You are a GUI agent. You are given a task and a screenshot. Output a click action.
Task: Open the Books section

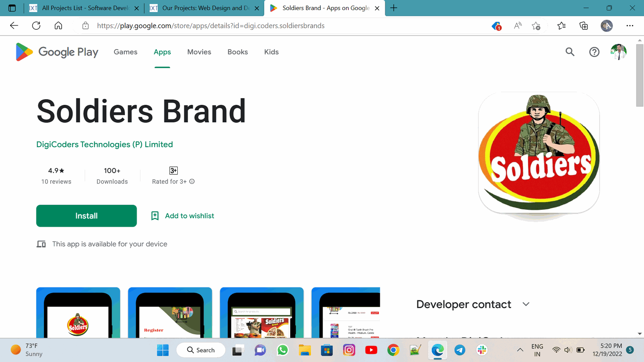pos(238,52)
